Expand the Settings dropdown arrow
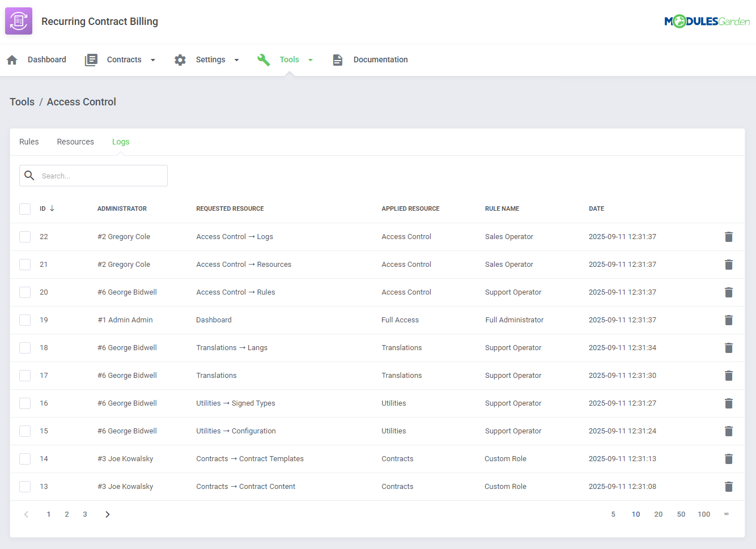756x549 pixels. click(236, 60)
